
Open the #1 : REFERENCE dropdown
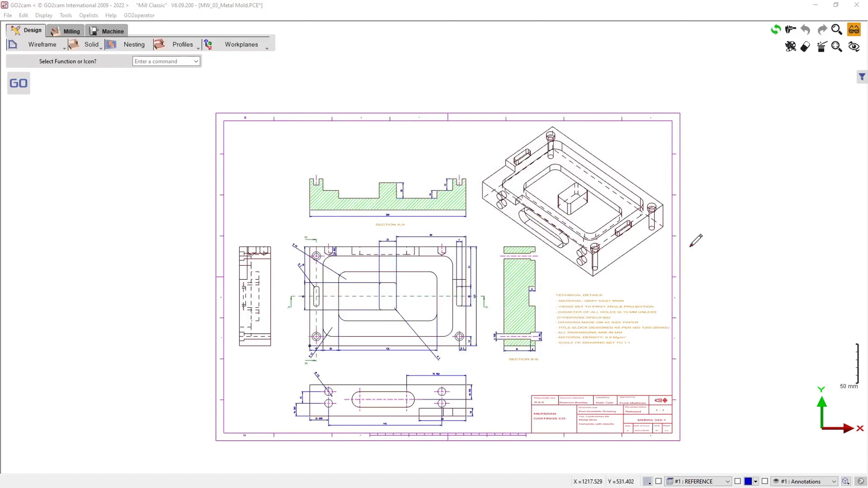(698, 481)
